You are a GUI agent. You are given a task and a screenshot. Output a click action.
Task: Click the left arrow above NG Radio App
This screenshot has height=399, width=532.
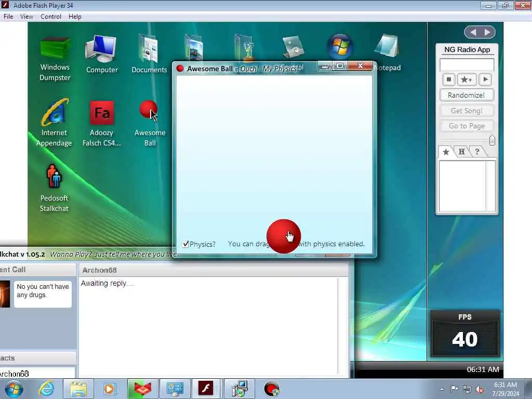coord(473,32)
